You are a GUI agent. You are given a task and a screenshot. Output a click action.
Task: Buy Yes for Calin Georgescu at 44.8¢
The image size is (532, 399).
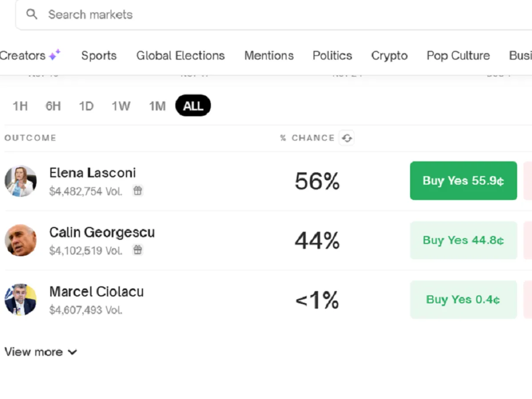(463, 240)
